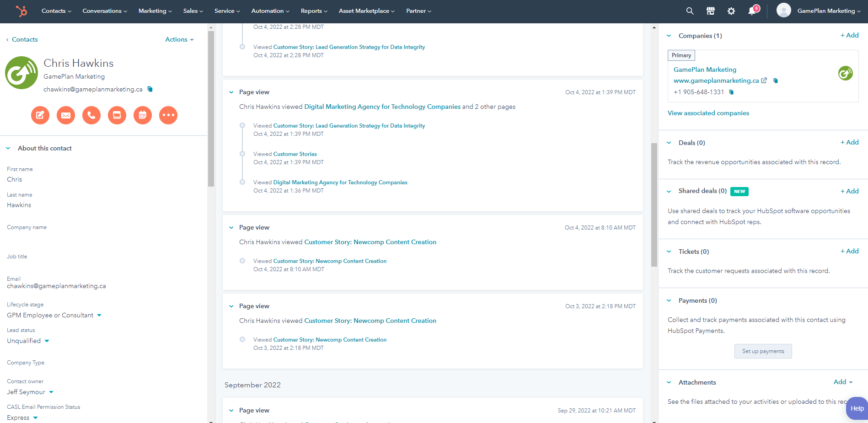Add a company association
Image resolution: width=868 pixels, height=423 pixels.
pyautogui.click(x=849, y=35)
